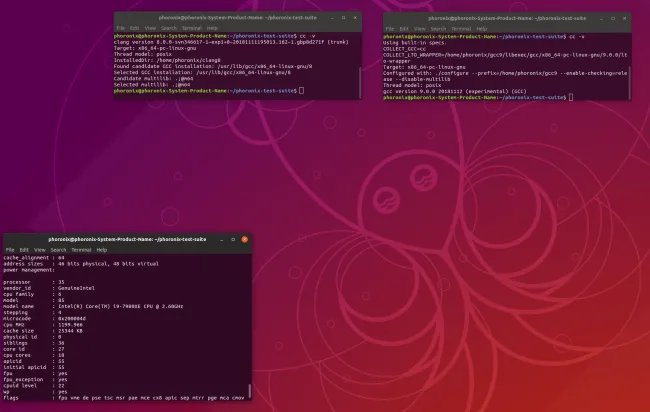Viewport: 650px width, 412px height.
Task: Open Edit menu in clang terminal window
Action: click(134, 28)
